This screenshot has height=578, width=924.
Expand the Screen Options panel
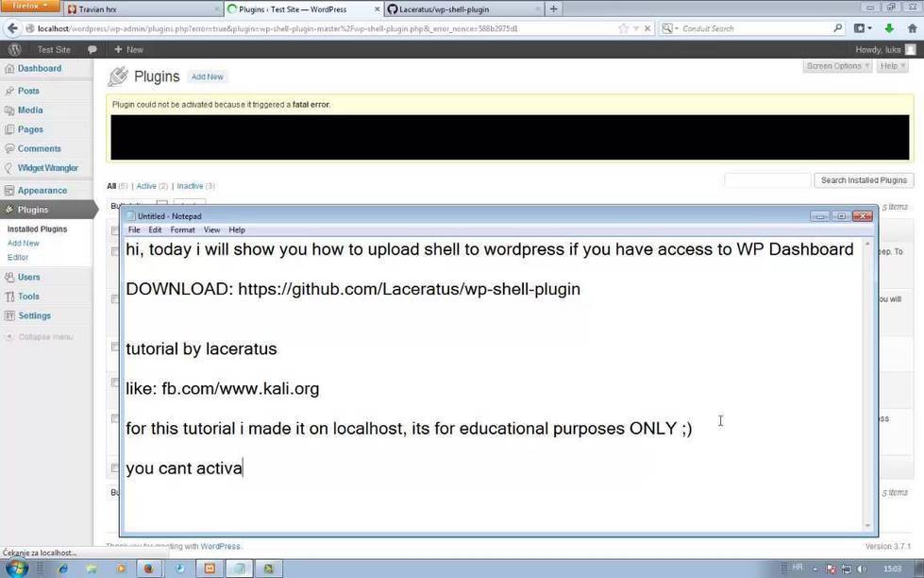point(837,66)
